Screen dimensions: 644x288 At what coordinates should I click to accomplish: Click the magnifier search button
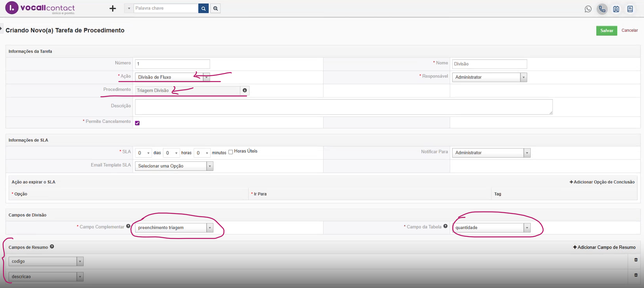point(203,8)
